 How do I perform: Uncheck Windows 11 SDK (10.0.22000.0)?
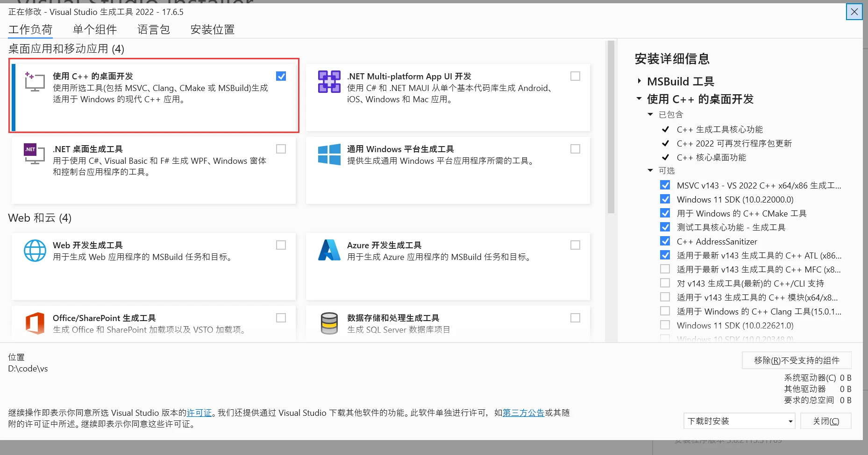click(x=665, y=199)
